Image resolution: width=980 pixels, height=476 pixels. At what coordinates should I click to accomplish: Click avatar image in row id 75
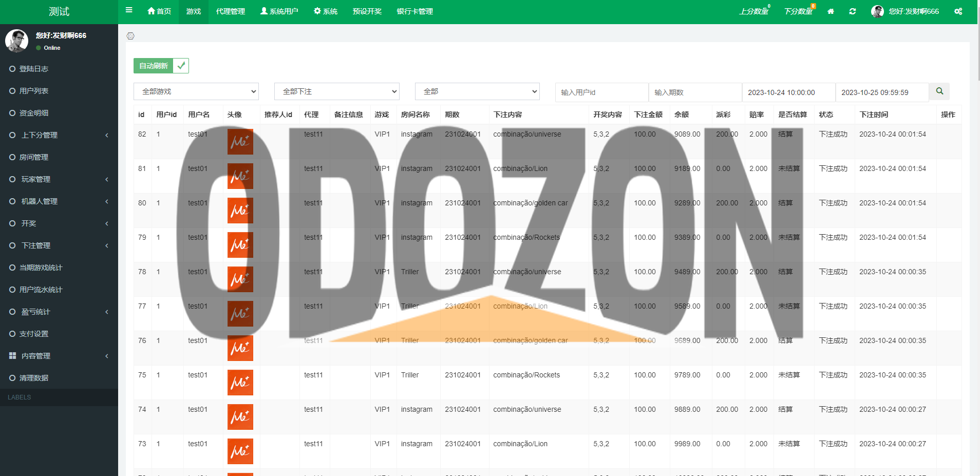[x=240, y=383]
